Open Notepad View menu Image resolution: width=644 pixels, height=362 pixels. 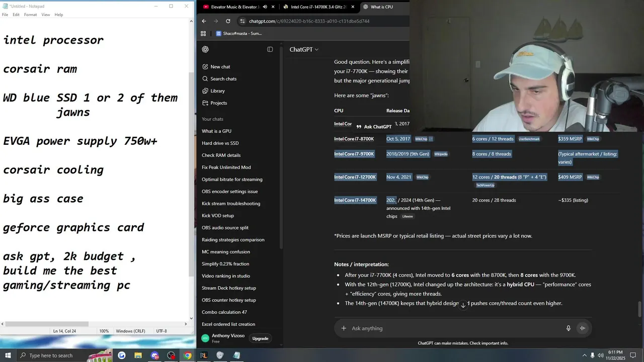(46, 15)
